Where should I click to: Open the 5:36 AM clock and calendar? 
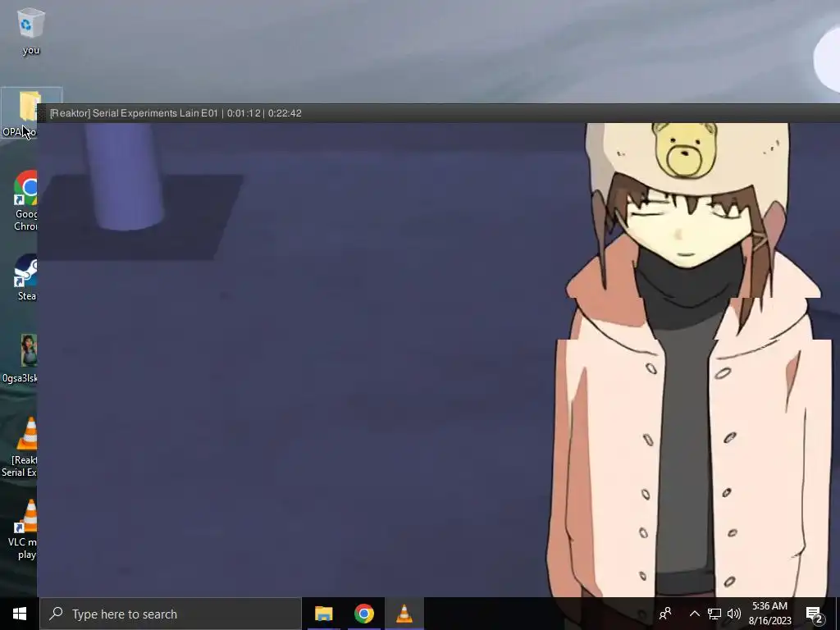pos(769,614)
